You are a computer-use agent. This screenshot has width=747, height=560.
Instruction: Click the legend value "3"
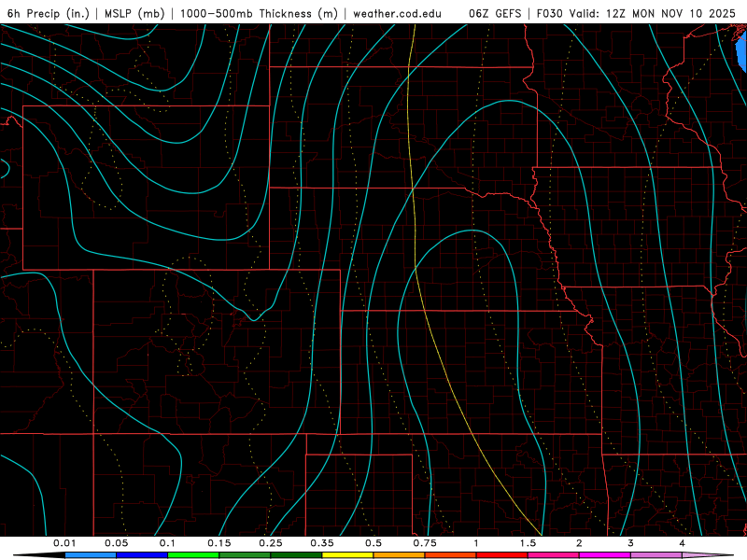(x=631, y=543)
